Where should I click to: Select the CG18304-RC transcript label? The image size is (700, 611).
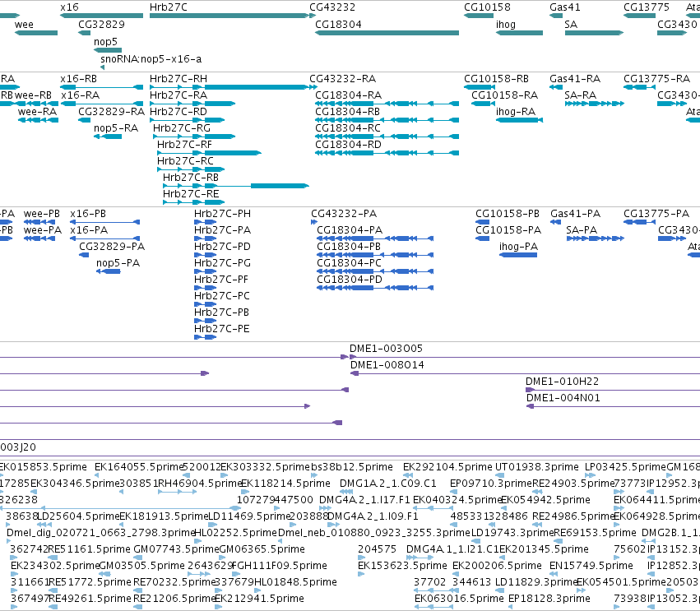tap(348, 128)
